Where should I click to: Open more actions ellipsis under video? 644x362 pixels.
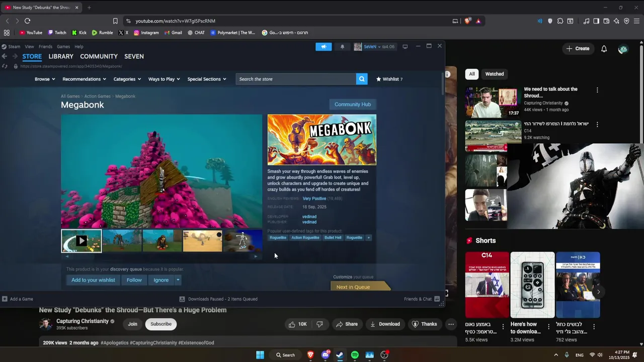tap(451, 324)
